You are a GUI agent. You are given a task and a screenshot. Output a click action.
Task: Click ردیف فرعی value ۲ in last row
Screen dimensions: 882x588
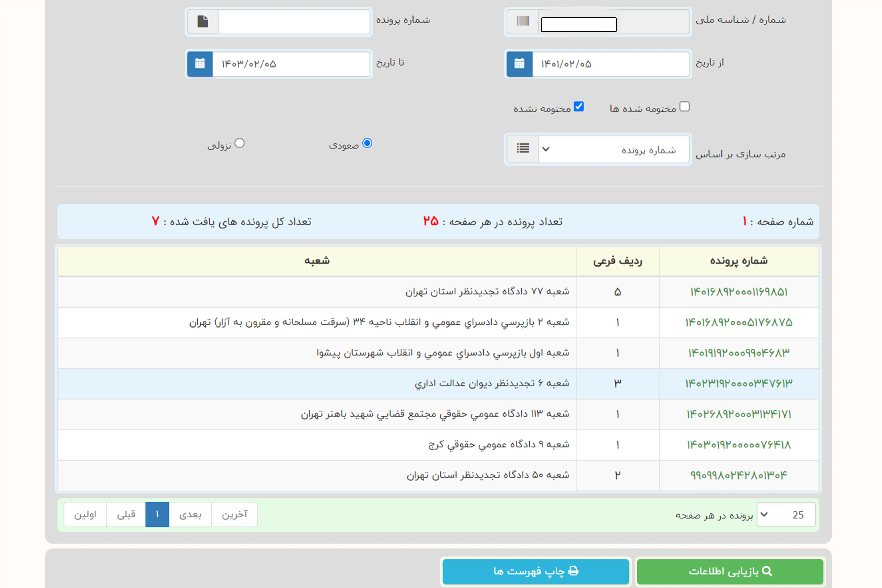point(618,476)
